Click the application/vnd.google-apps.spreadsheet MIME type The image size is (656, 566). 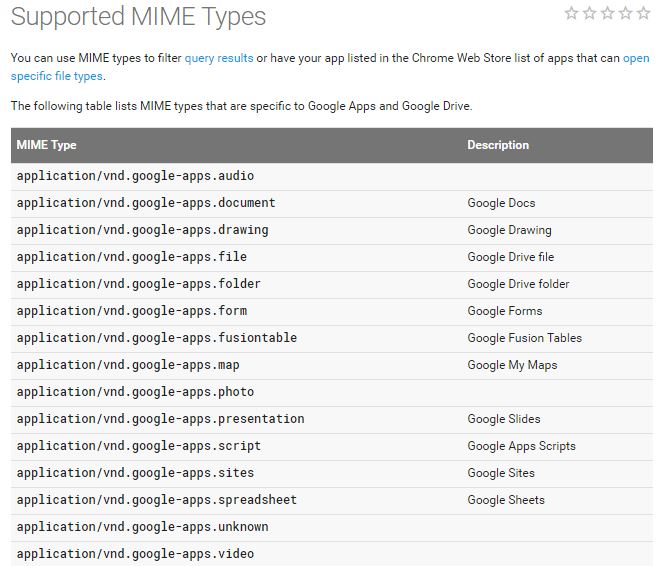coord(157,500)
